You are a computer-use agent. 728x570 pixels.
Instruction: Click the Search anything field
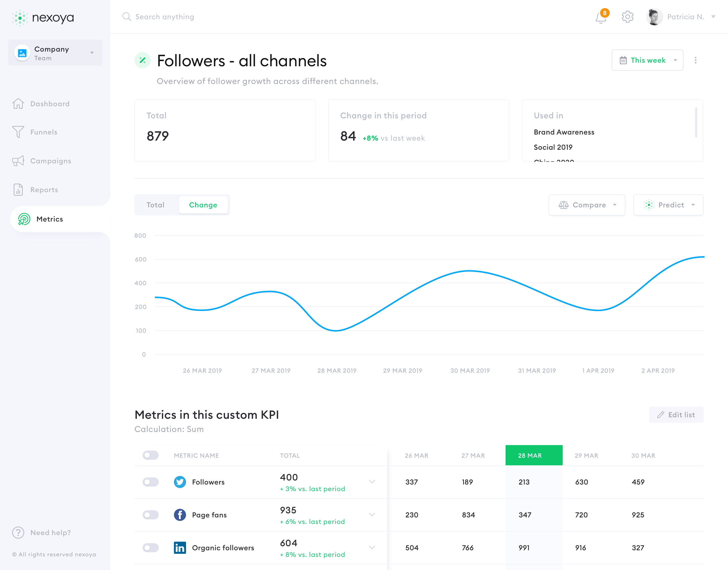pyautogui.click(x=165, y=17)
